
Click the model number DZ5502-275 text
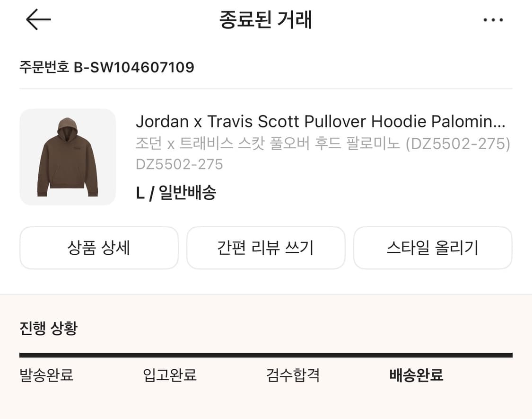(x=180, y=164)
